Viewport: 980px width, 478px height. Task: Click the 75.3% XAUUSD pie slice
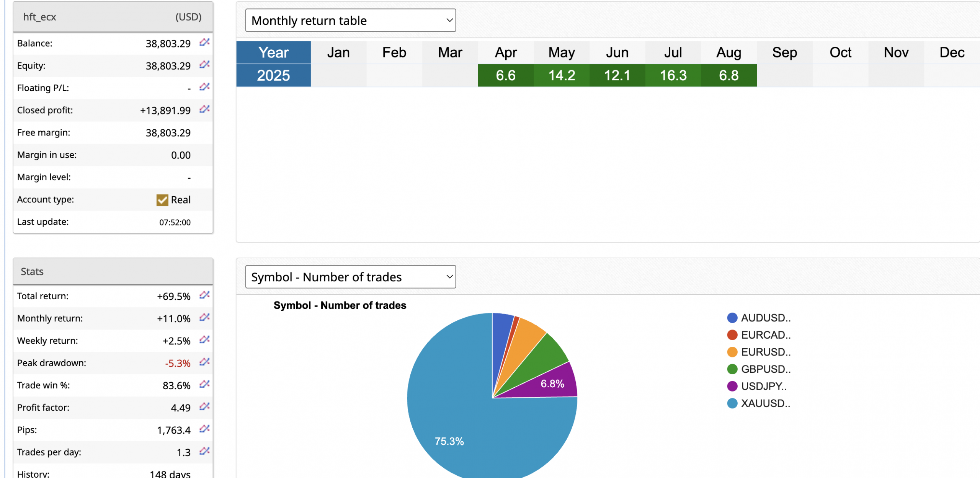click(x=449, y=441)
